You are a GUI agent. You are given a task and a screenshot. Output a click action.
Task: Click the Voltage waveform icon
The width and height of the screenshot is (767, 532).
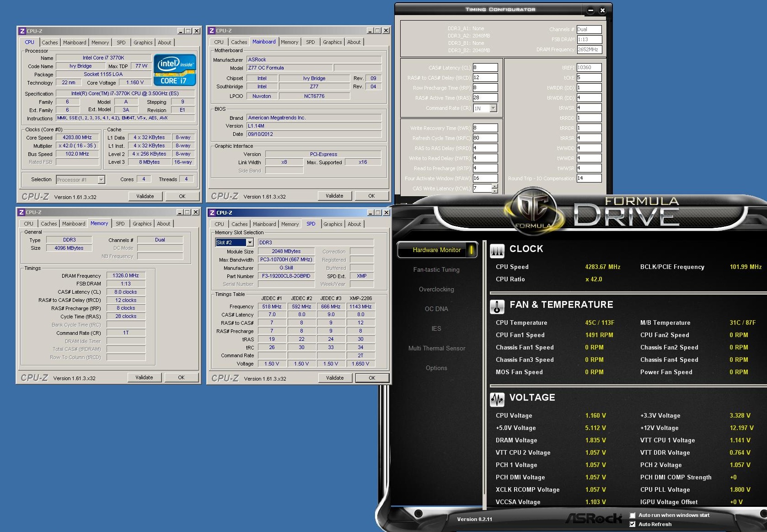[x=497, y=399]
